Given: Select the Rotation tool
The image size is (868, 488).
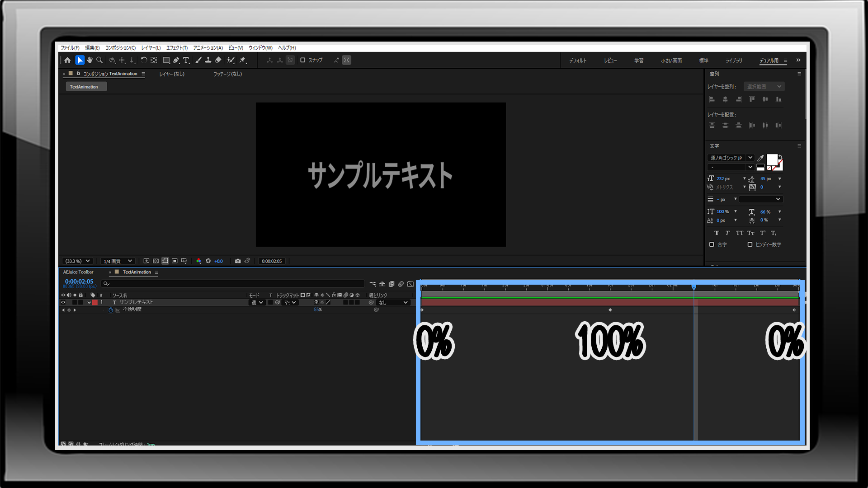Looking at the screenshot, I should click(144, 60).
